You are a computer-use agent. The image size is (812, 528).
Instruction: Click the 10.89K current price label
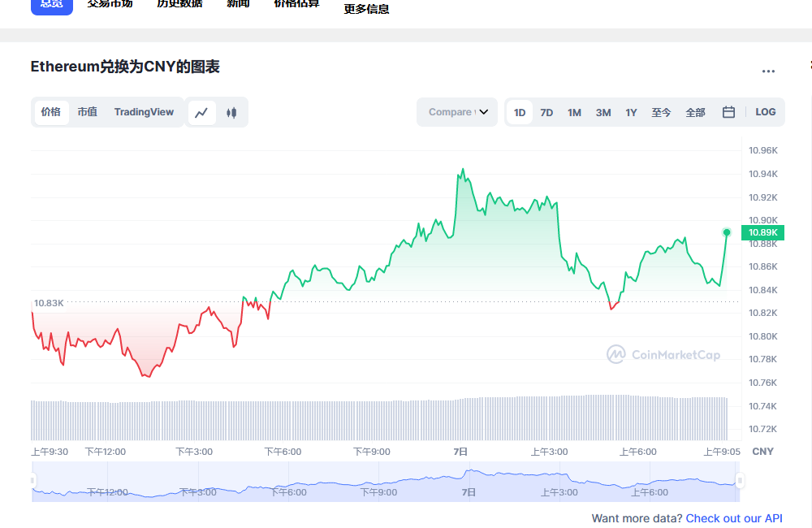pyautogui.click(x=764, y=232)
